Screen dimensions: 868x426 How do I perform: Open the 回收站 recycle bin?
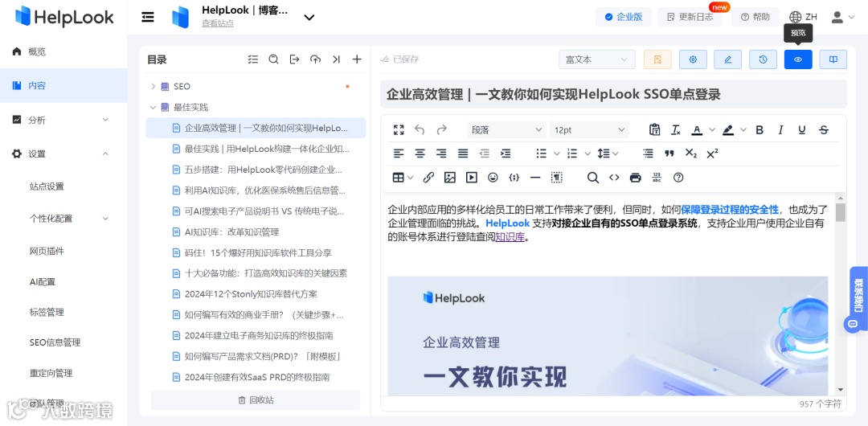[x=256, y=400]
